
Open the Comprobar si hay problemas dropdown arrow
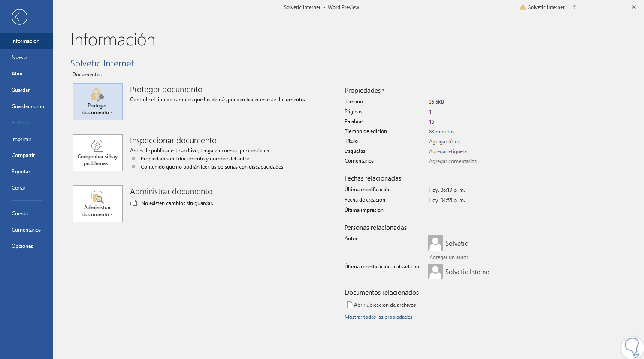[x=110, y=164]
